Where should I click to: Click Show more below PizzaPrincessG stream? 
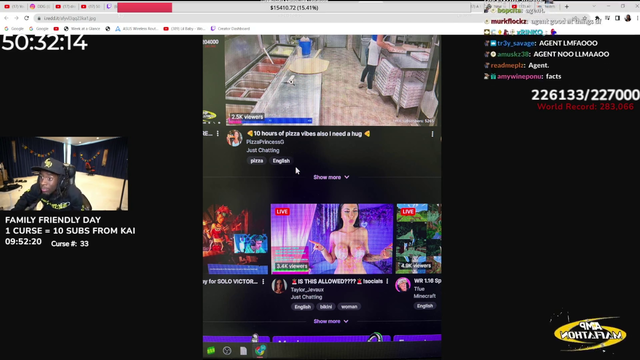click(x=331, y=177)
